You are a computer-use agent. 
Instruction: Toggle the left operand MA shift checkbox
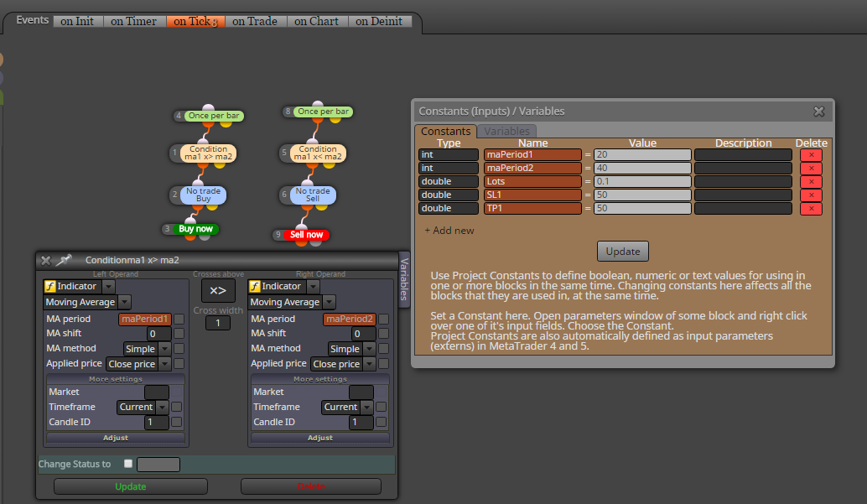[179, 334]
